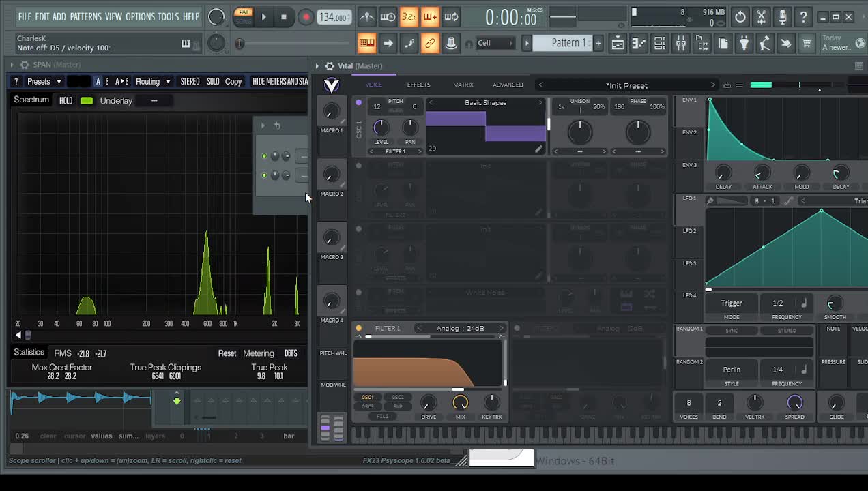Toggle the metronome icon

coord(366,16)
